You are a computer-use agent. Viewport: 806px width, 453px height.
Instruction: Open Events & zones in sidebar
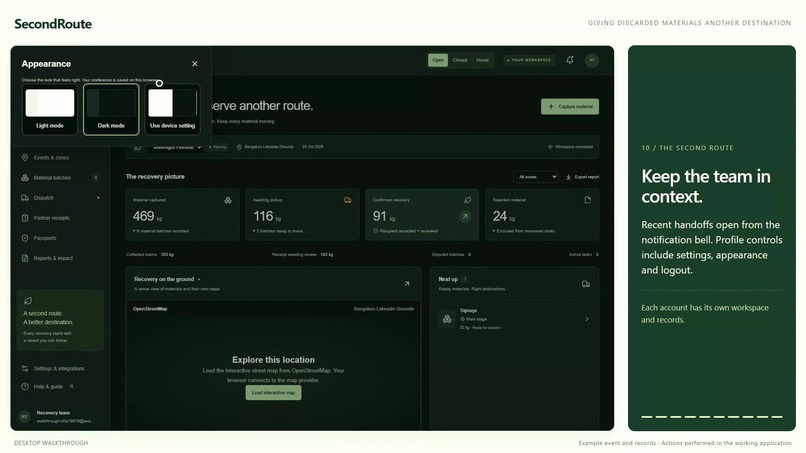point(60,157)
